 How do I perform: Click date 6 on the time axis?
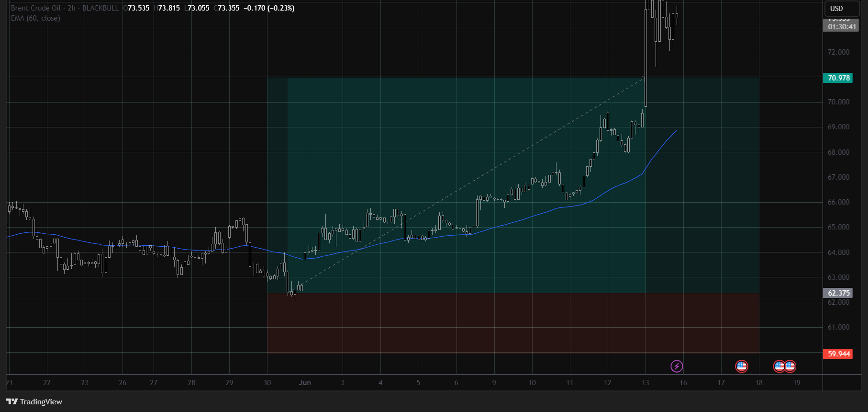coord(456,383)
